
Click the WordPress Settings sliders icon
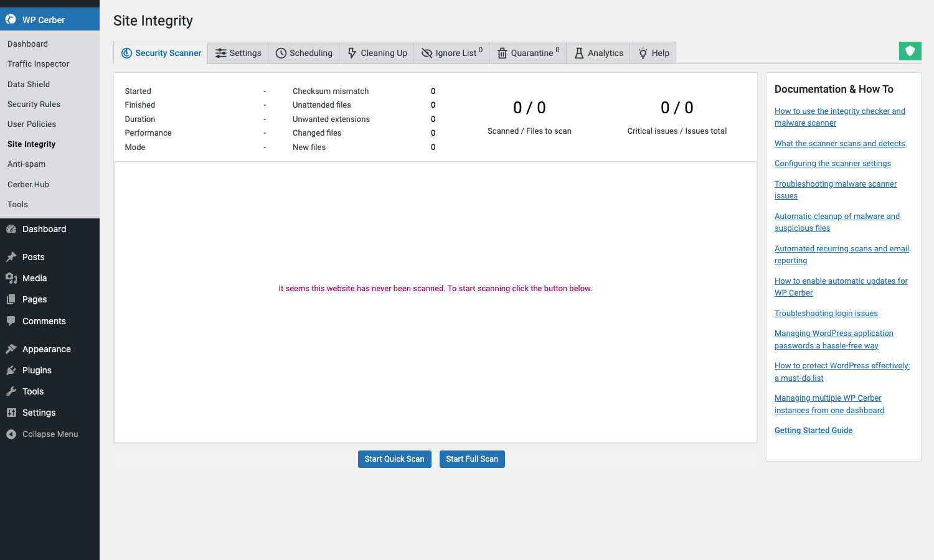[11, 413]
